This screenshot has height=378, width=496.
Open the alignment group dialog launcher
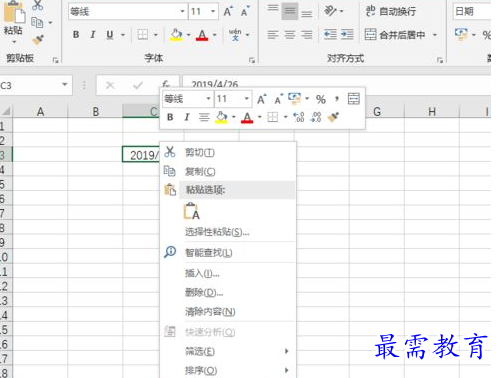coord(440,60)
